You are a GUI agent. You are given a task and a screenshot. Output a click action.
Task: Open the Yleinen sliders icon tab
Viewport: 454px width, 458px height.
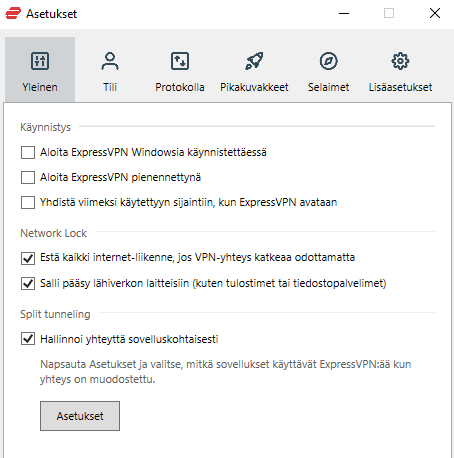point(40,61)
